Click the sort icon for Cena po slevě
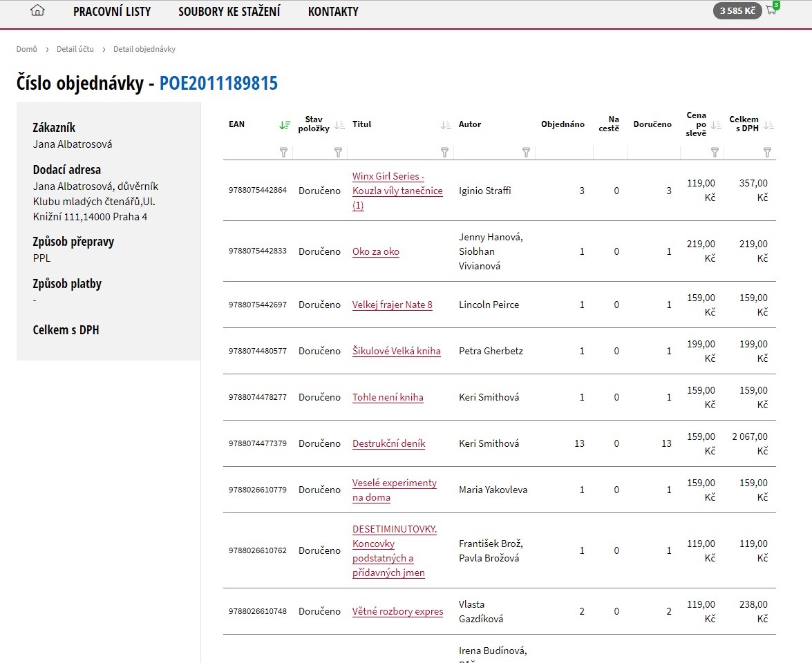The width and height of the screenshot is (812, 663). tap(716, 125)
